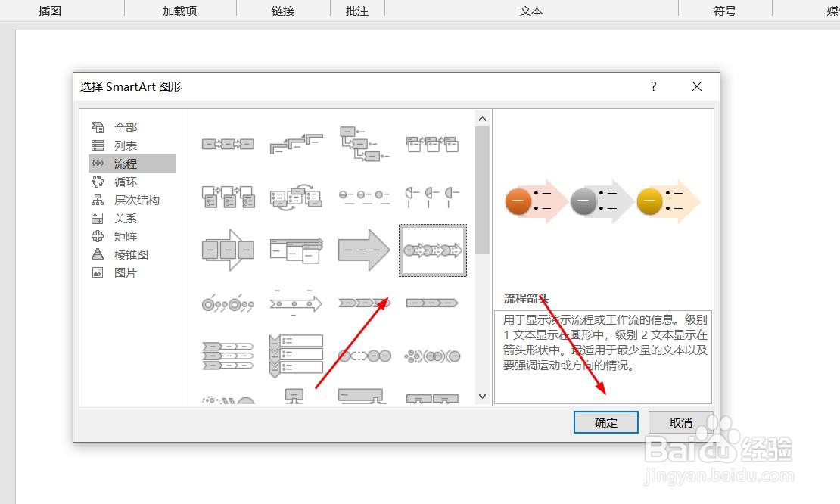Image resolution: width=840 pixels, height=504 pixels.
Task: Click the layout gallery scroll up arrow
Action: click(482, 118)
